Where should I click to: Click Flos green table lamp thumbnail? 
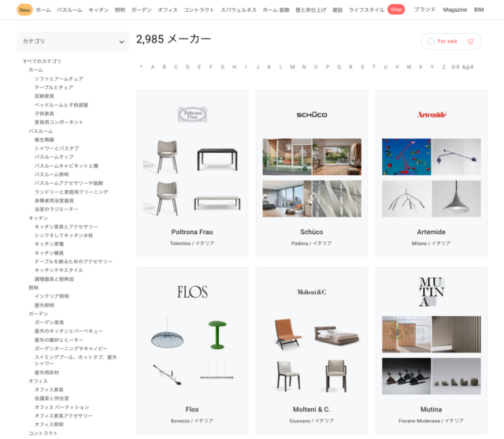coord(217,334)
